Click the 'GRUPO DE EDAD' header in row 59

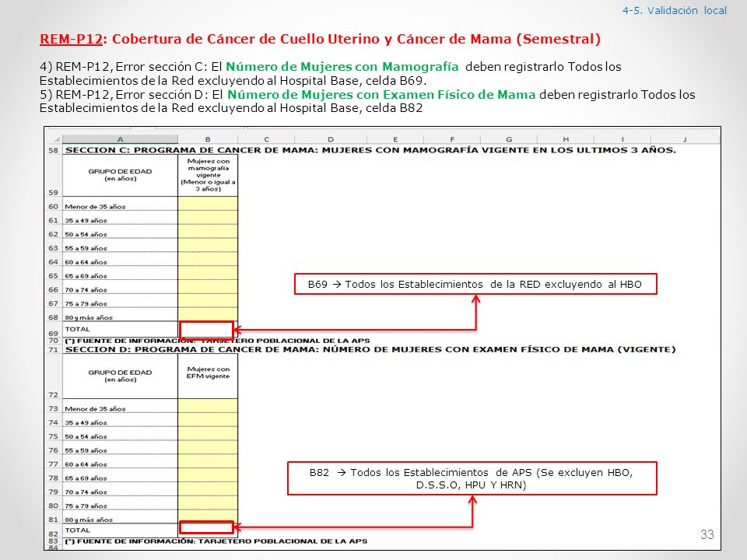[x=120, y=175]
